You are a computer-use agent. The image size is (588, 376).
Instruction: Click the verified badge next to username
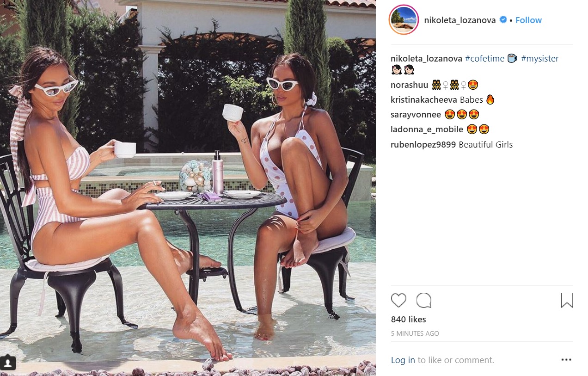coord(503,20)
